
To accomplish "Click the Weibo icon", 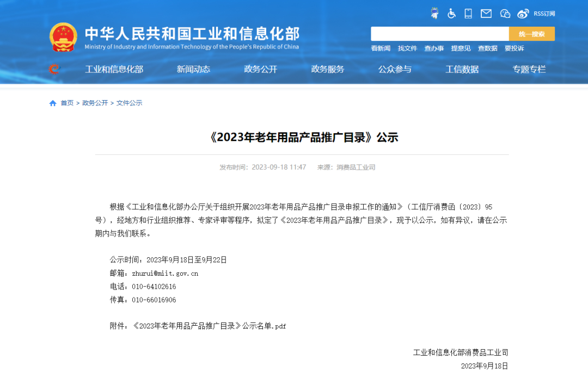I will 522,13.
